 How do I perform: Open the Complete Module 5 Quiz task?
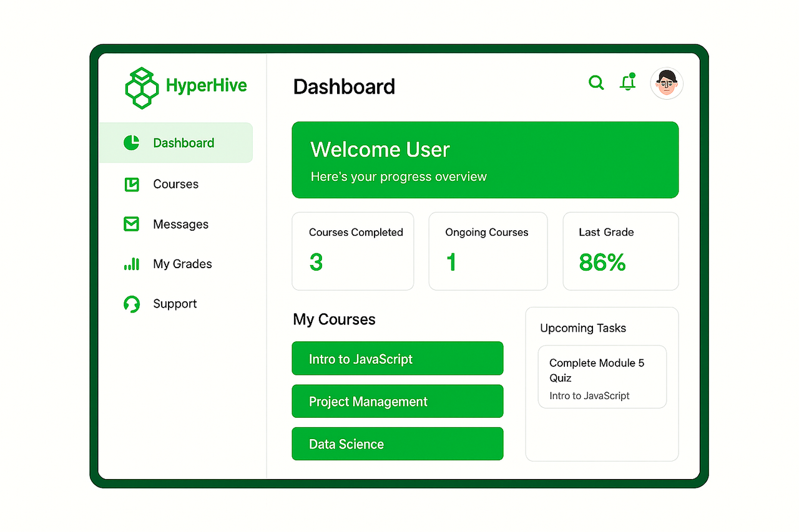pos(602,377)
